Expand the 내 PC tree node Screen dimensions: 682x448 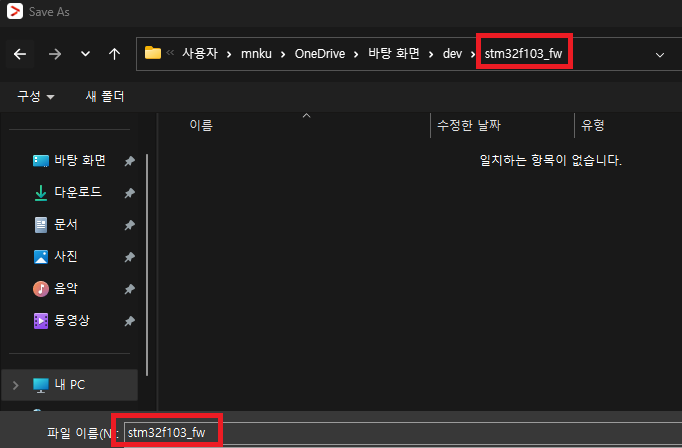(x=16, y=385)
